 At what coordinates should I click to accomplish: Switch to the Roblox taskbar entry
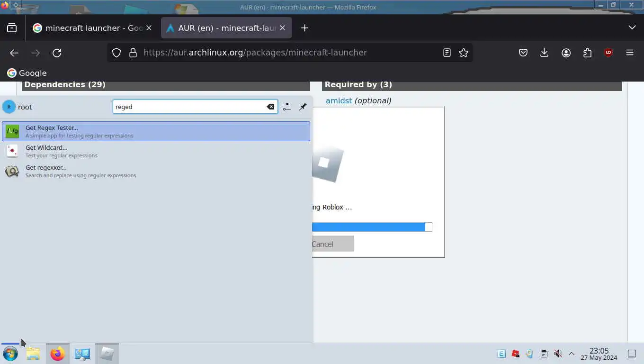coord(107,354)
